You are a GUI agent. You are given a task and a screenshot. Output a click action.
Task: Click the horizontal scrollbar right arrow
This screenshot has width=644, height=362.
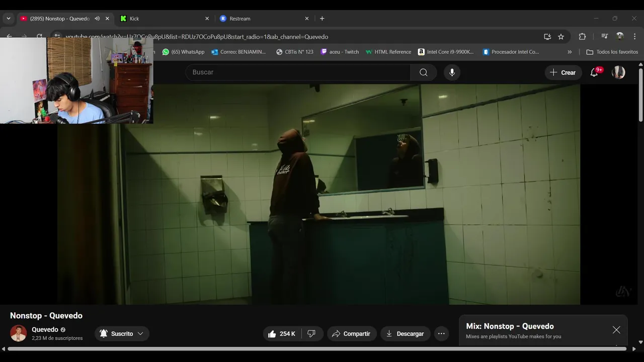[634, 349]
